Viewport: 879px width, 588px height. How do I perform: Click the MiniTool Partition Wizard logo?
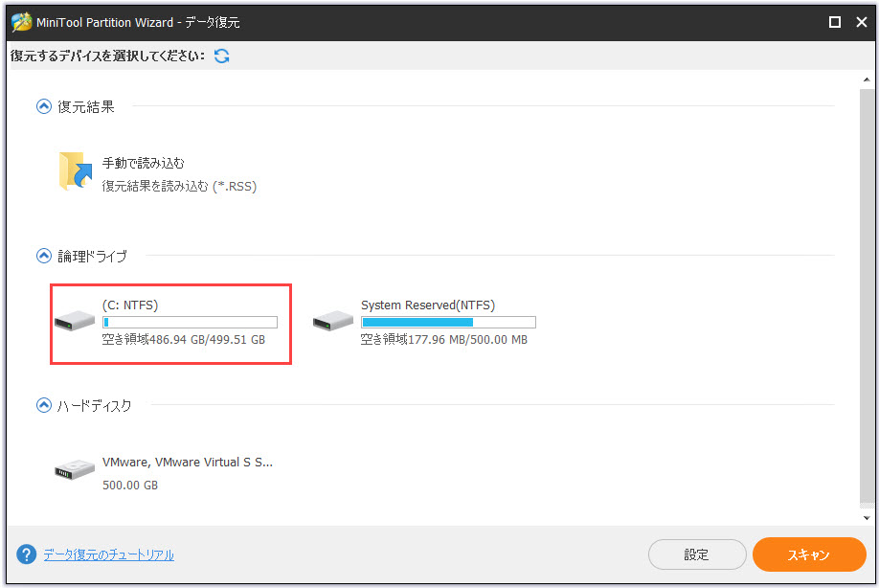click(21, 22)
